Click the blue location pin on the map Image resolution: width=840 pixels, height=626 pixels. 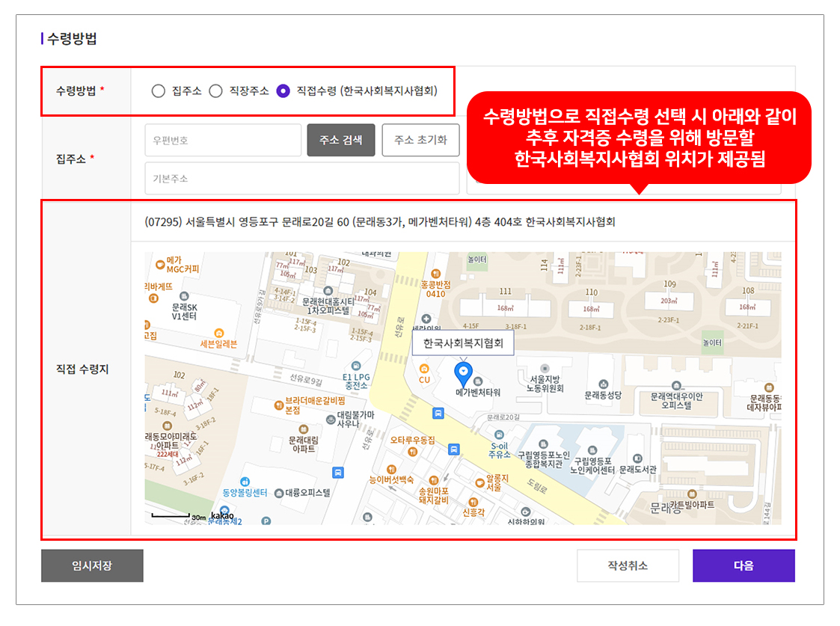point(463,371)
